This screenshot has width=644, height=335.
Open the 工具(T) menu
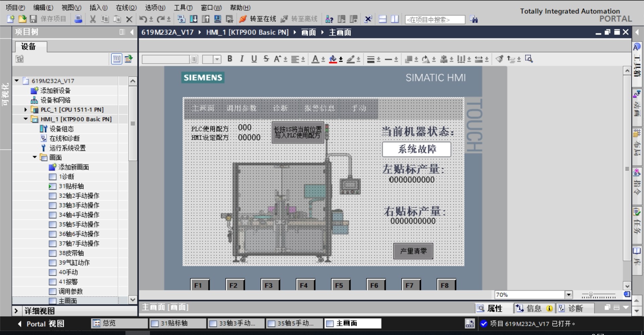183,7
